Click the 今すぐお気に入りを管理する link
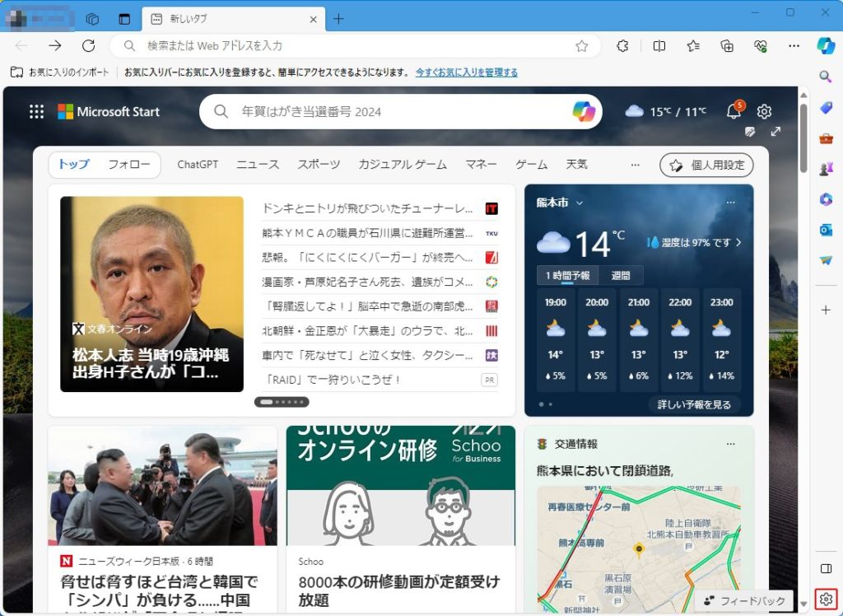 467,72
